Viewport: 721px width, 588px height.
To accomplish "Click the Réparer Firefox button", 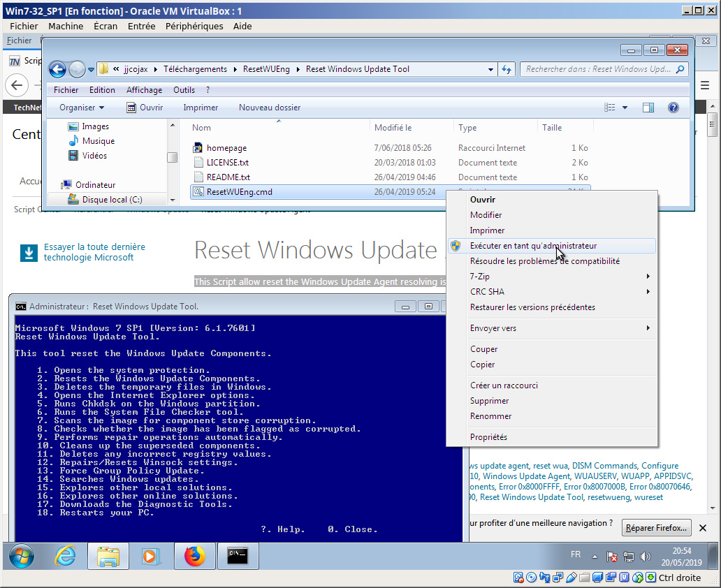I will [x=657, y=528].
